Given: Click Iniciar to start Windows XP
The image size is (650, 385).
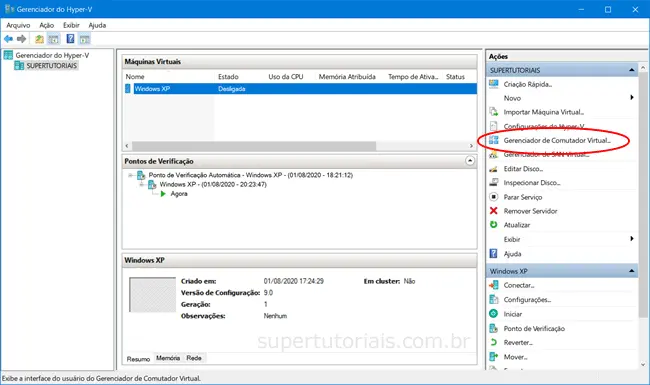Looking at the screenshot, I should 513,314.
